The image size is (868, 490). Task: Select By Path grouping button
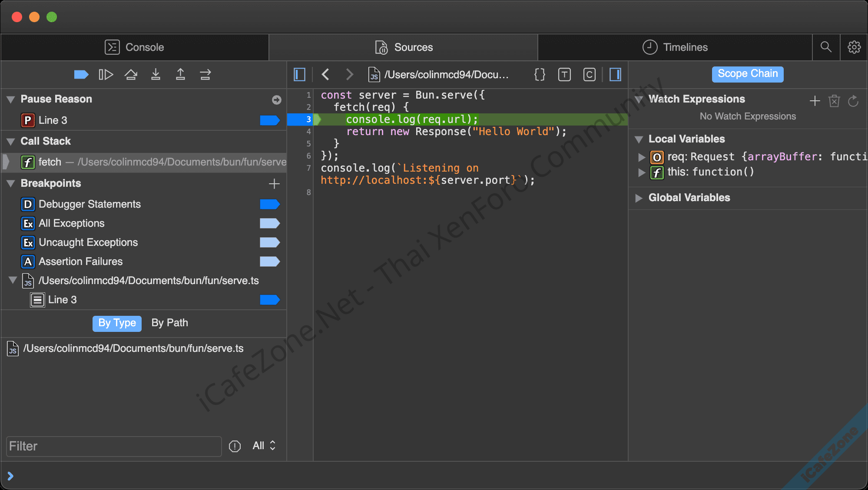(x=169, y=323)
